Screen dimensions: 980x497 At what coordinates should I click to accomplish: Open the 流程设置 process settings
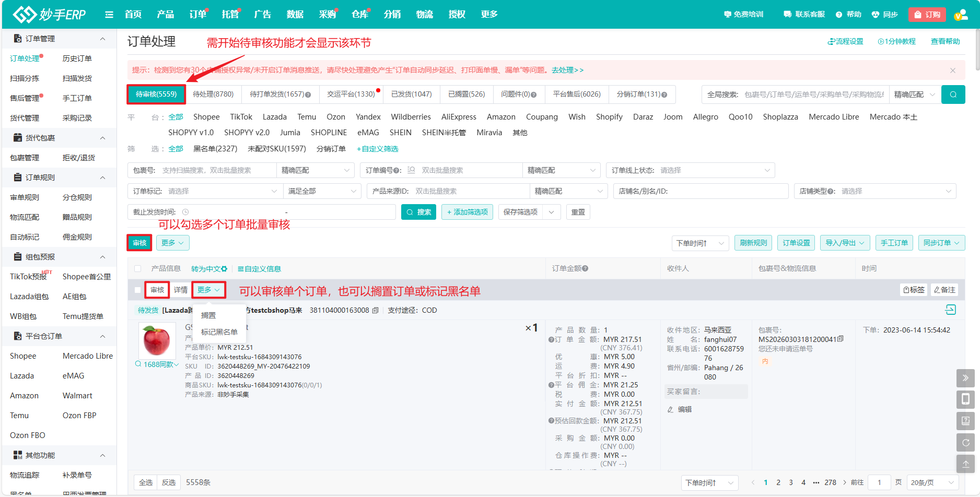pyautogui.click(x=846, y=41)
